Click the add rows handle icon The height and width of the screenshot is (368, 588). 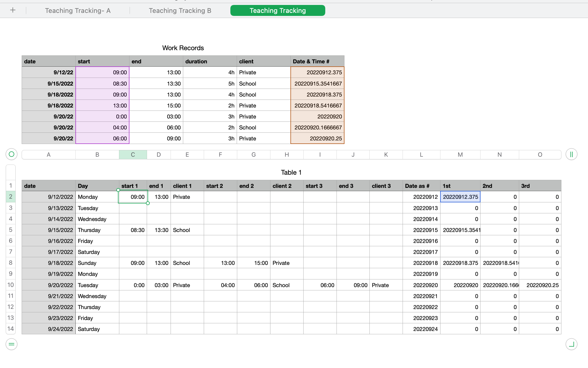pyautogui.click(x=12, y=344)
